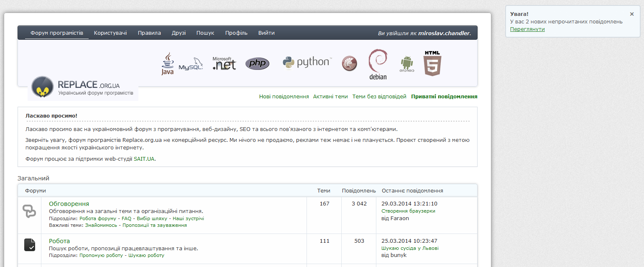
Task: Log out using the Вийти item
Action: [266, 33]
